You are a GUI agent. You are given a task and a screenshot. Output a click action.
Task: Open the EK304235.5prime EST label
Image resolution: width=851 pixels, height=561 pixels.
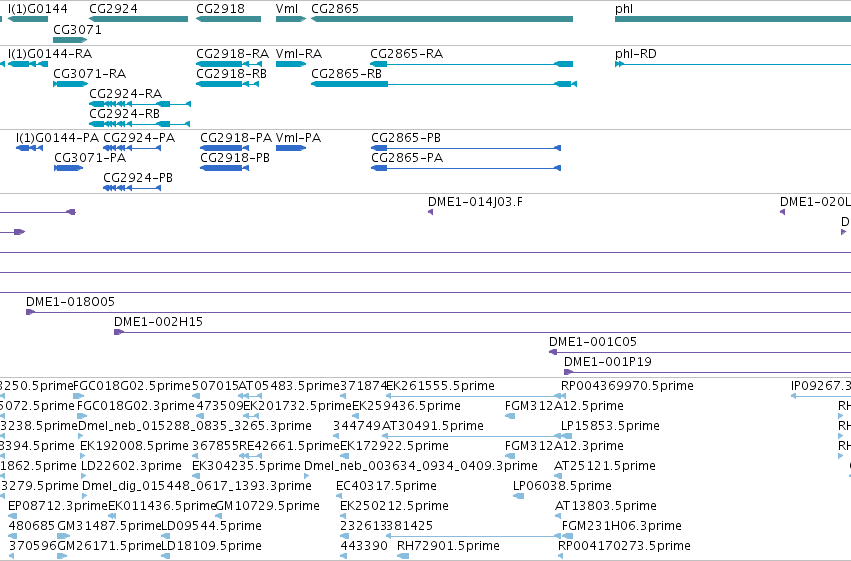[x=246, y=466]
